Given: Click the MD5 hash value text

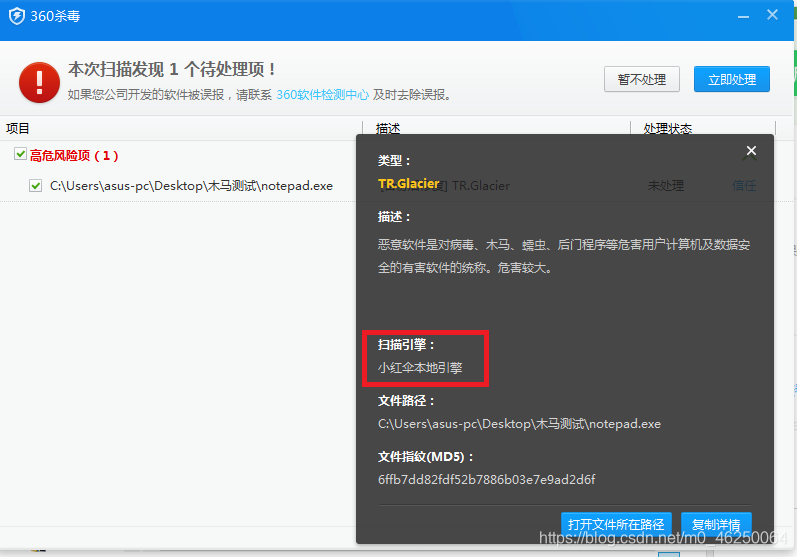Looking at the screenshot, I should (x=486, y=480).
